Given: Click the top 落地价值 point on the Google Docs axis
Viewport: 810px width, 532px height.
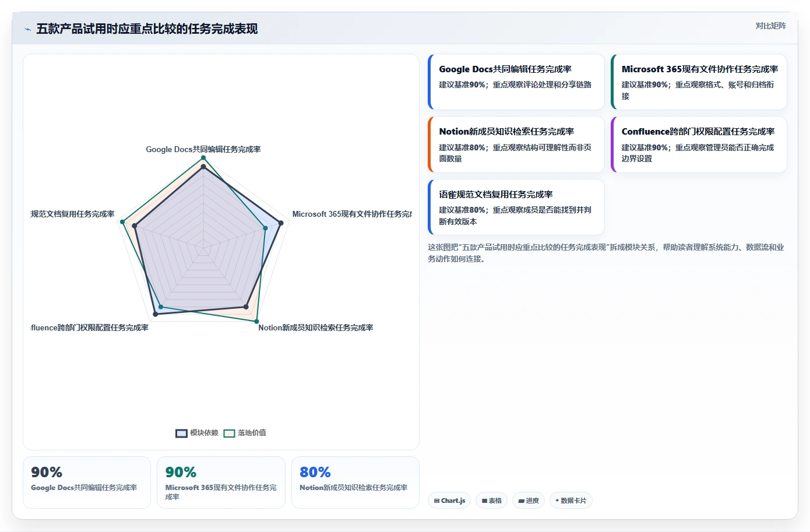Looking at the screenshot, I should 203,158.
